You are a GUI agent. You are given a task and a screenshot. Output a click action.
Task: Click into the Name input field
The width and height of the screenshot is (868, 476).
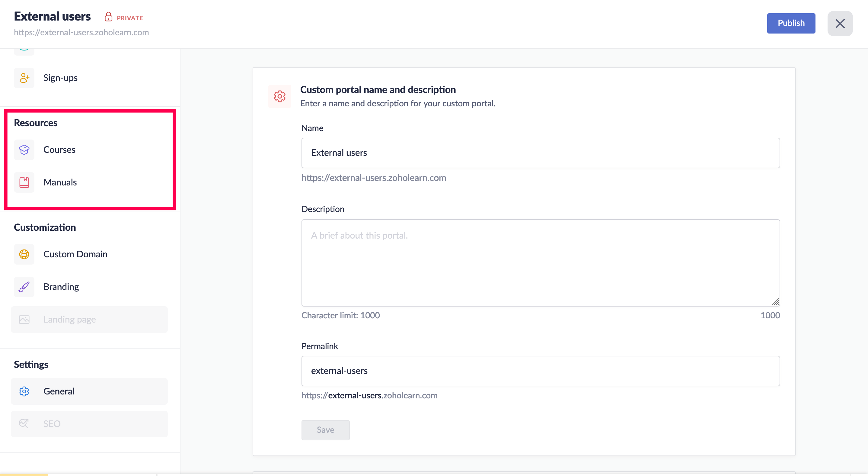(540, 153)
